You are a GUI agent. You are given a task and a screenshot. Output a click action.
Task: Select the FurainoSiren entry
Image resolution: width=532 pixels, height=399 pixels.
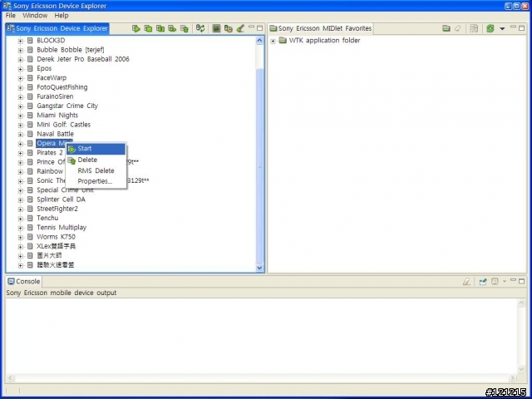tap(55, 96)
